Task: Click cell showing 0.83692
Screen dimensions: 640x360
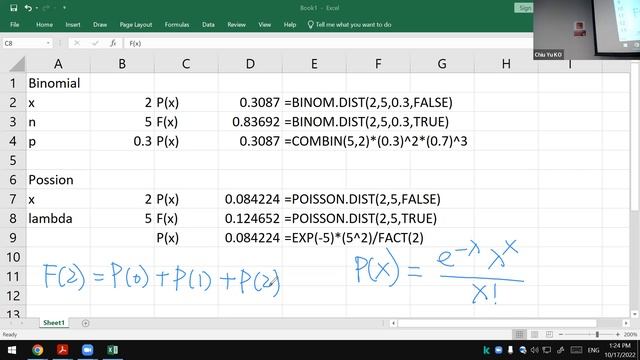Action: (x=250, y=122)
